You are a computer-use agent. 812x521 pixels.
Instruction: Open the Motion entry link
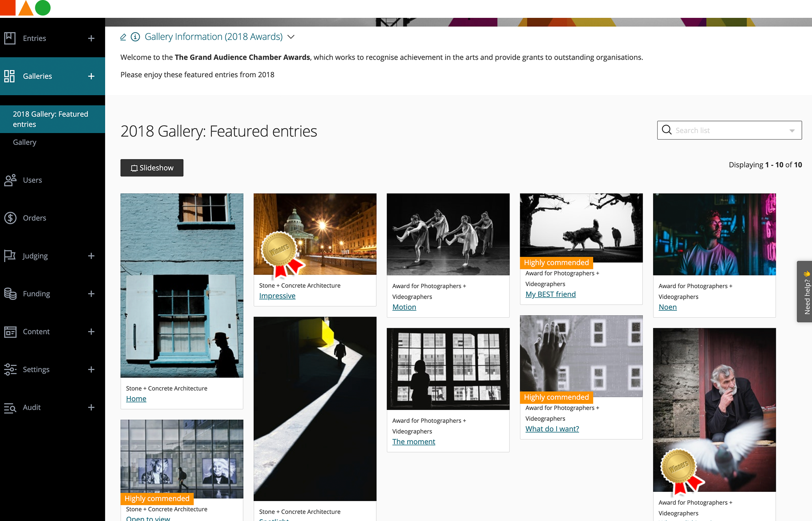click(x=404, y=307)
